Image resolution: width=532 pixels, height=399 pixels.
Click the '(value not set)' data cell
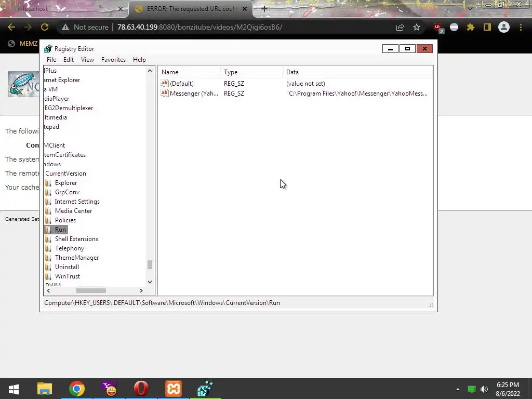[x=305, y=84]
